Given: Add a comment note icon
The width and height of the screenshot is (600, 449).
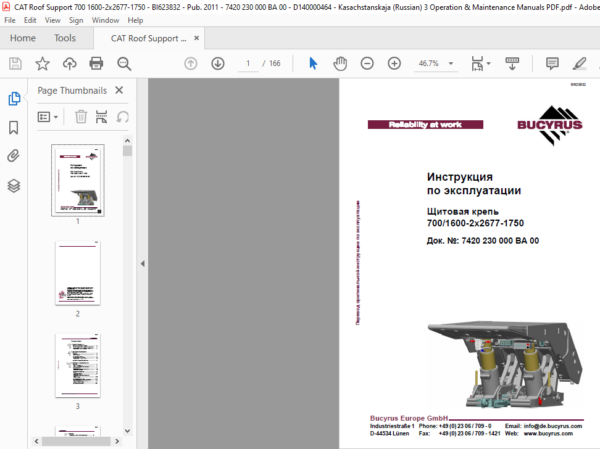Looking at the screenshot, I should pos(552,64).
